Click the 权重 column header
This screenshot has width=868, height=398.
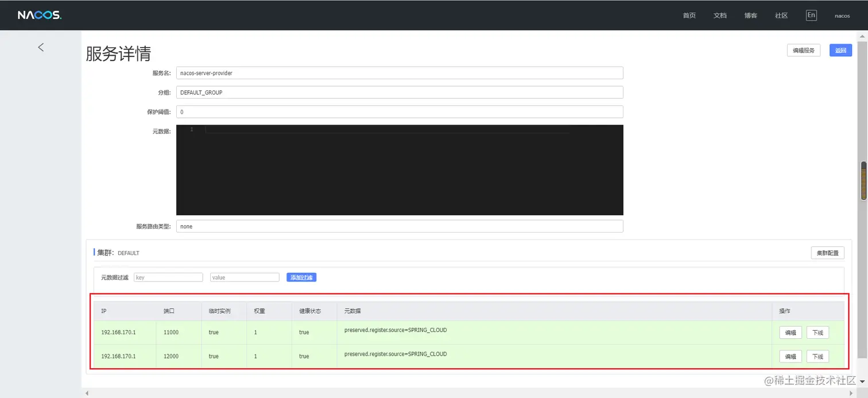point(259,311)
